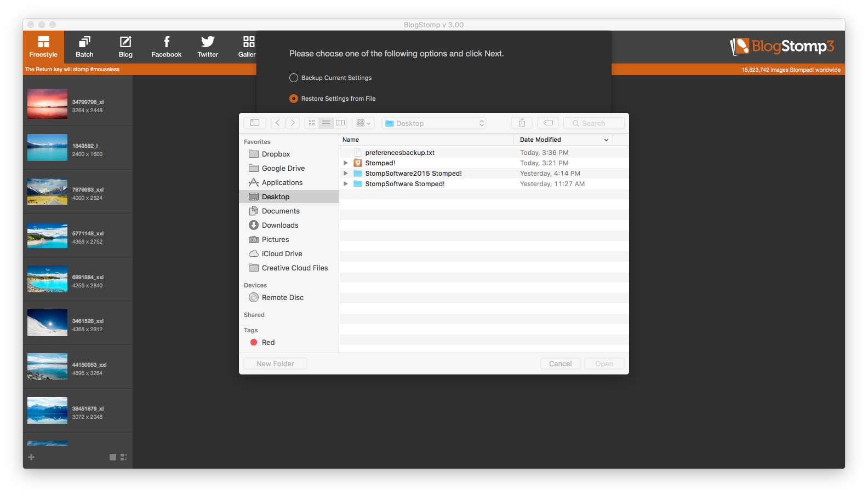Open the Gallery tab

click(x=247, y=47)
